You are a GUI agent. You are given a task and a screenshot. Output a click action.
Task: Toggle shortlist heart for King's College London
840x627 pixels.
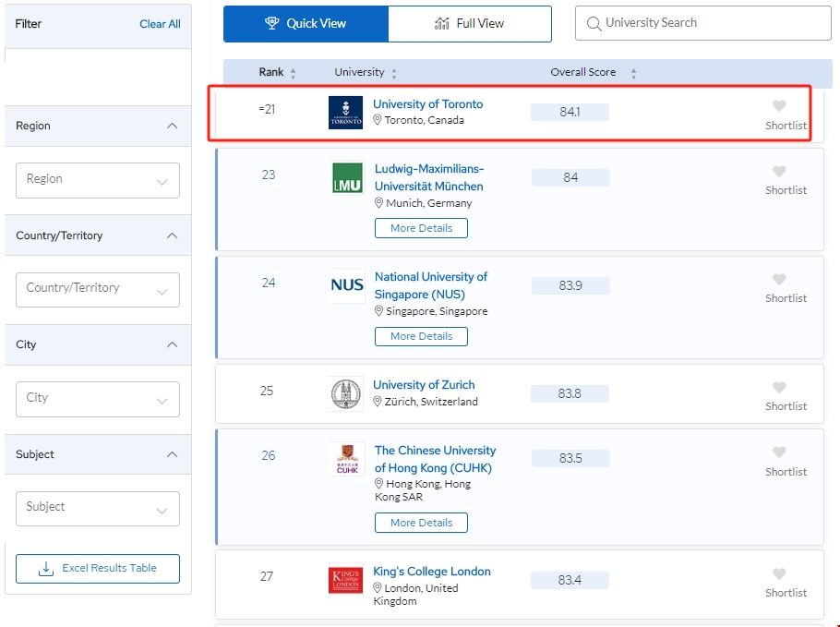[779, 574]
